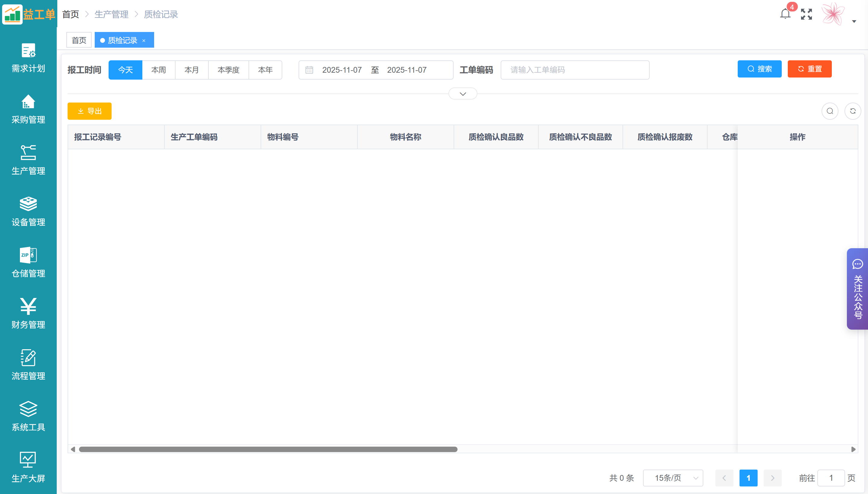The image size is (868, 494).
Task: Close the 质检记录 tab
Action: pos(144,40)
